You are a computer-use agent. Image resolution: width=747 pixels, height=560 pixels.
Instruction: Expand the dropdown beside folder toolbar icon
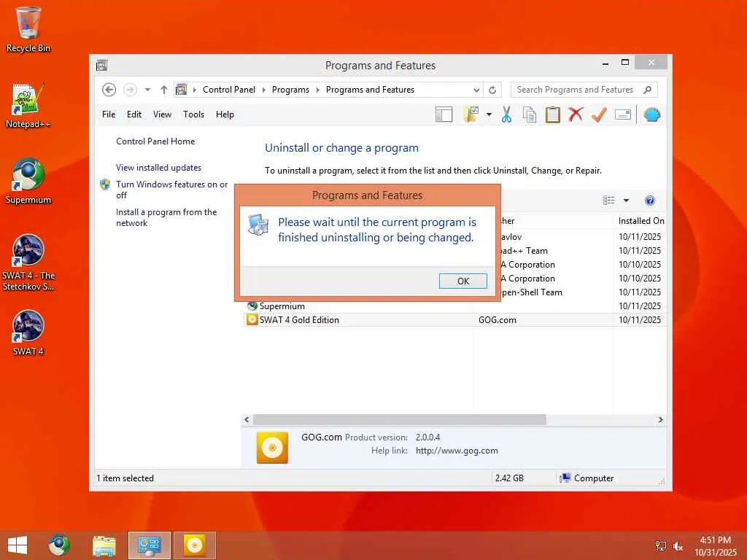(x=489, y=114)
